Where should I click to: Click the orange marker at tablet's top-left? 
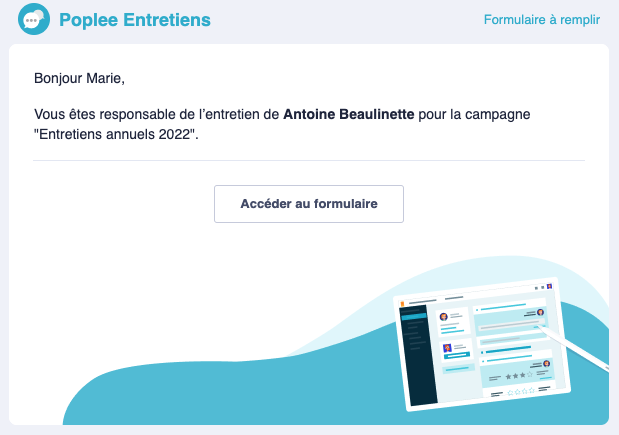tap(402, 304)
